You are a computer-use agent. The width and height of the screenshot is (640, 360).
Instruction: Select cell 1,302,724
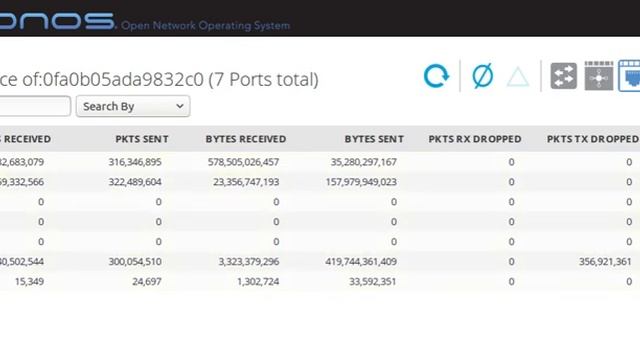[x=258, y=282]
